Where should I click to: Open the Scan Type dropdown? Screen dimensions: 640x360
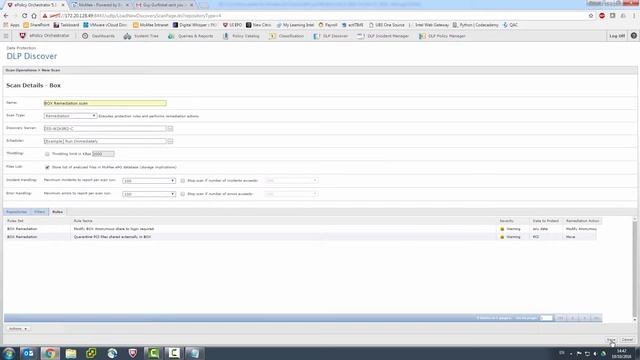coord(70,116)
